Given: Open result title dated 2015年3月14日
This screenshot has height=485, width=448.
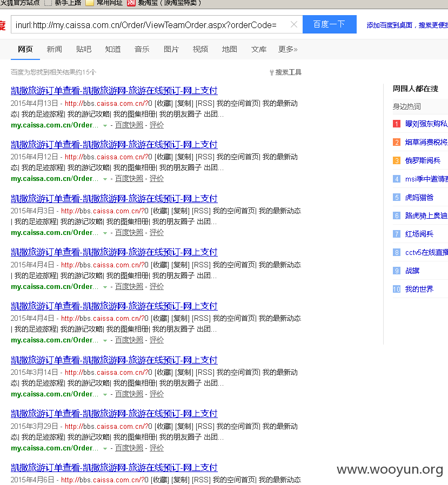Looking at the screenshot, I should [x=114, y=360].
